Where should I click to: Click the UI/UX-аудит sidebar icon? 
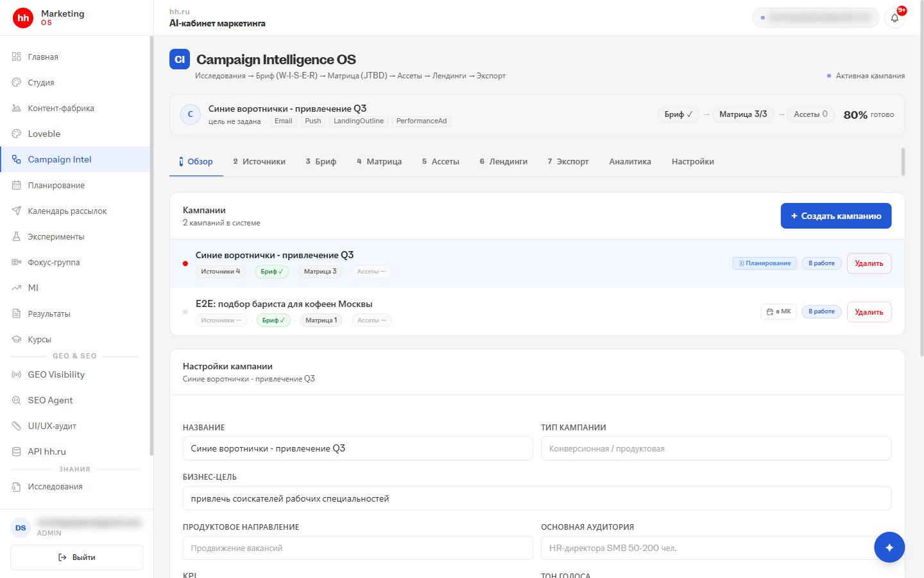click(x=17, y=426)
